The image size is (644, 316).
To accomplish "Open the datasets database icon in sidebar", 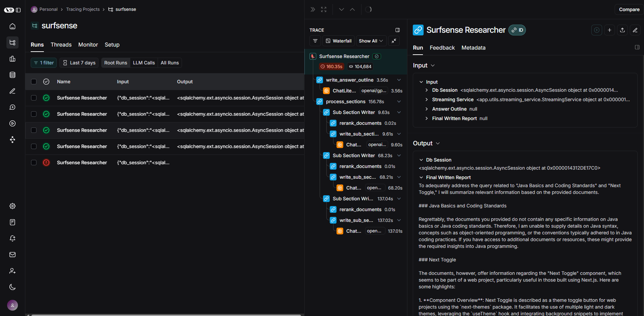I will pos(12,75).
